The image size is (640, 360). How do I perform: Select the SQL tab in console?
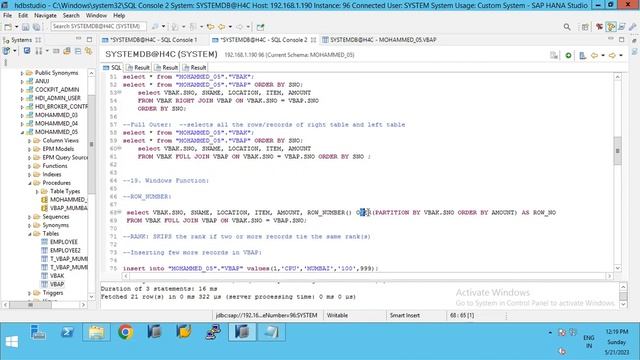point(112,68)
